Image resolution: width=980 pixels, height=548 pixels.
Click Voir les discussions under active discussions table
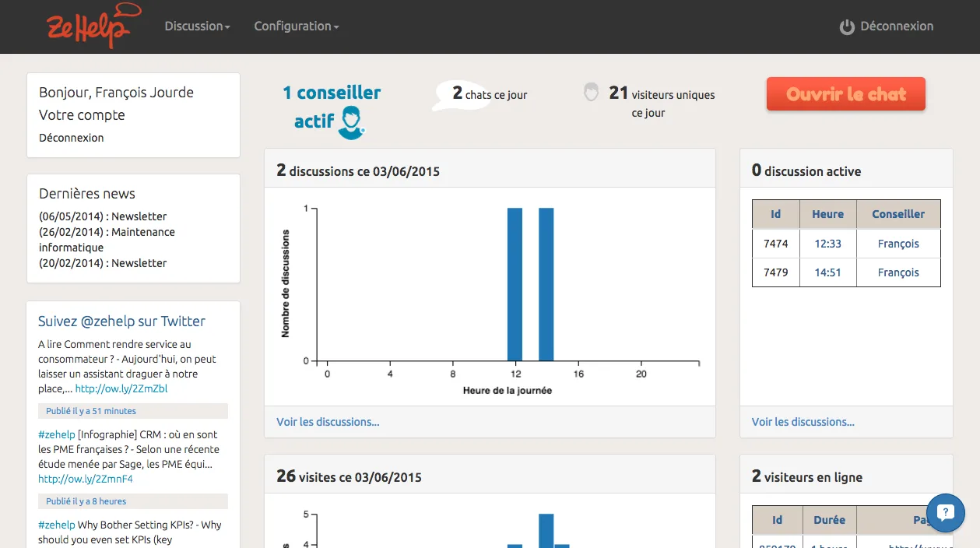point(803,422)
